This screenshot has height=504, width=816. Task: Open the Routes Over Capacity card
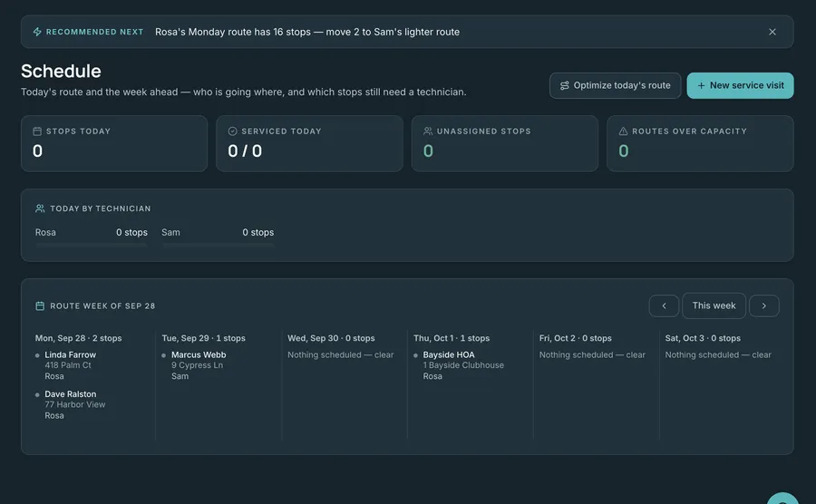(700, 143)
